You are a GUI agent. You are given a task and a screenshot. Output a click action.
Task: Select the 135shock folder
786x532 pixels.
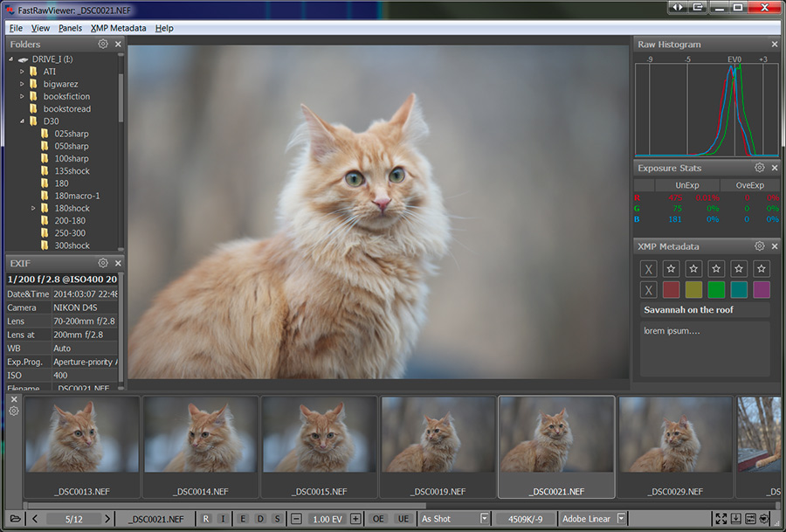pyautogui.click(x=72, y=171)
